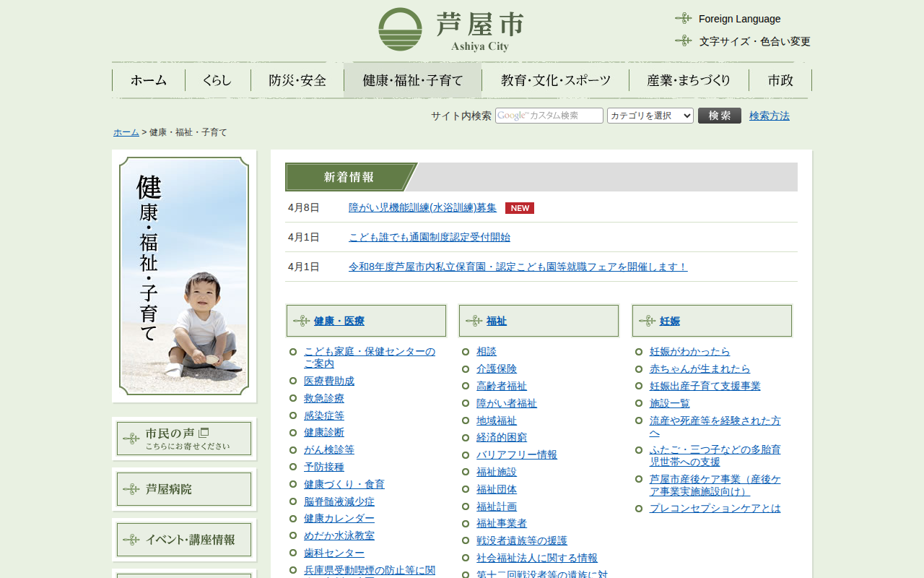Click the baby photo 健康・福祉・子育て banner

pos(184,276)
